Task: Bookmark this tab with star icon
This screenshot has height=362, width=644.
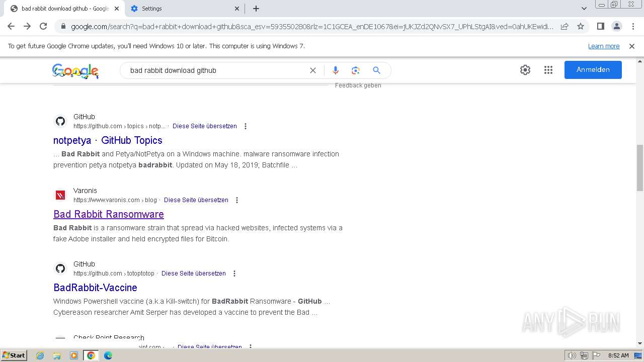Action: [581, 27]
